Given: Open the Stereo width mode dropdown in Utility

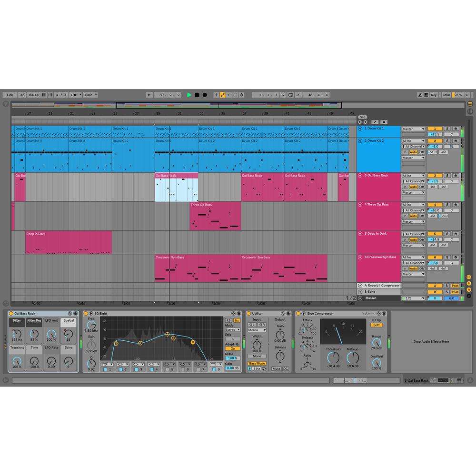Looking at the screenshot, I should [x=257, y=330].
